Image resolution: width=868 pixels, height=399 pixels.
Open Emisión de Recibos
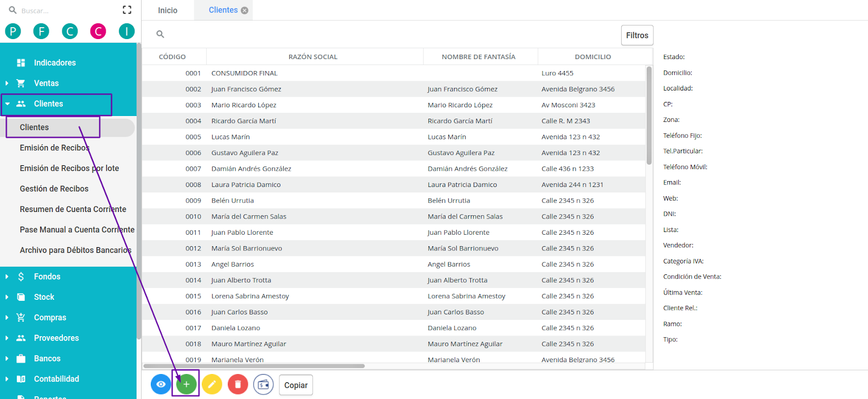click(55, 148)
